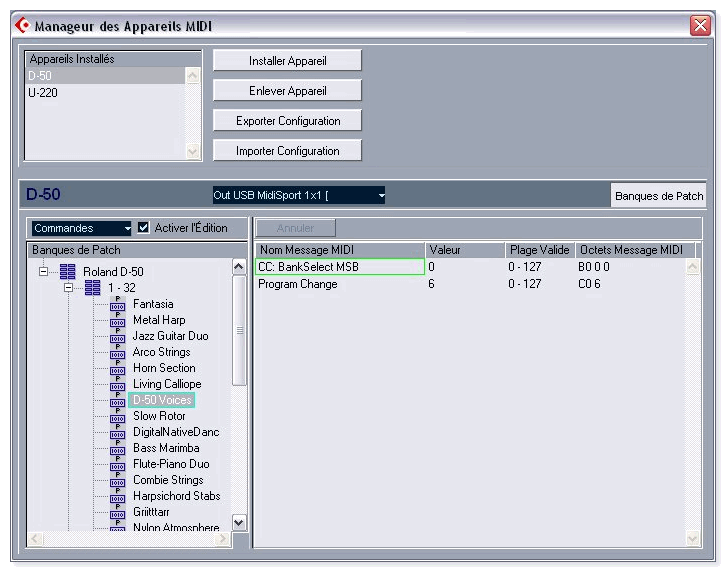Click the patch icon beside DigitalNativeDanc
Screen dimensions: 726x572
pyautogui.click(x=118, y=432)
